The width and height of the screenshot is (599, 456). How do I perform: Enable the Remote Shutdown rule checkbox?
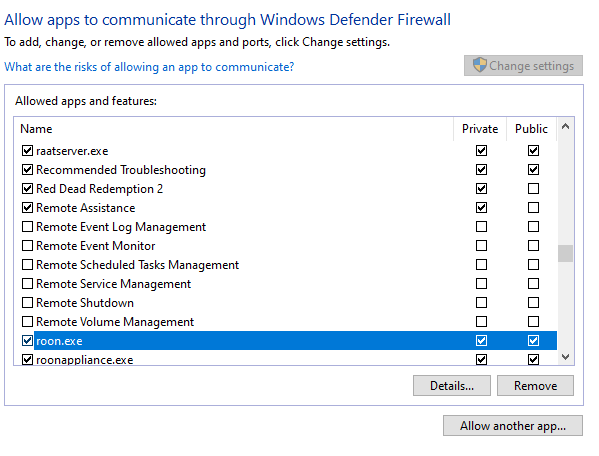coord(27,302)
